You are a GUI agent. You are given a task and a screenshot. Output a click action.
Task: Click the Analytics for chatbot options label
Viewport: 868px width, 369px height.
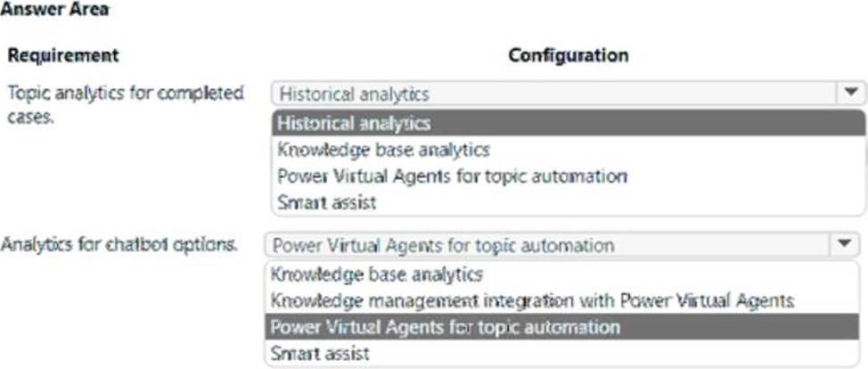[x=119, y=244]
